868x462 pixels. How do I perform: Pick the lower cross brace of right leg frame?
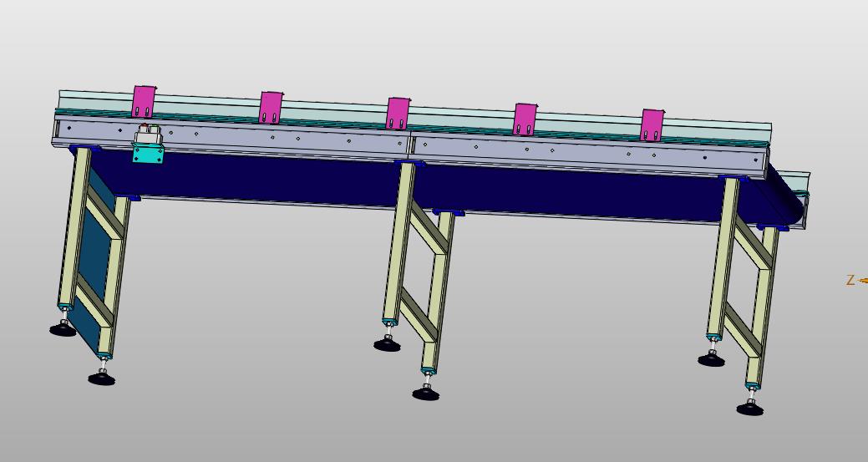tap(744, 330)
